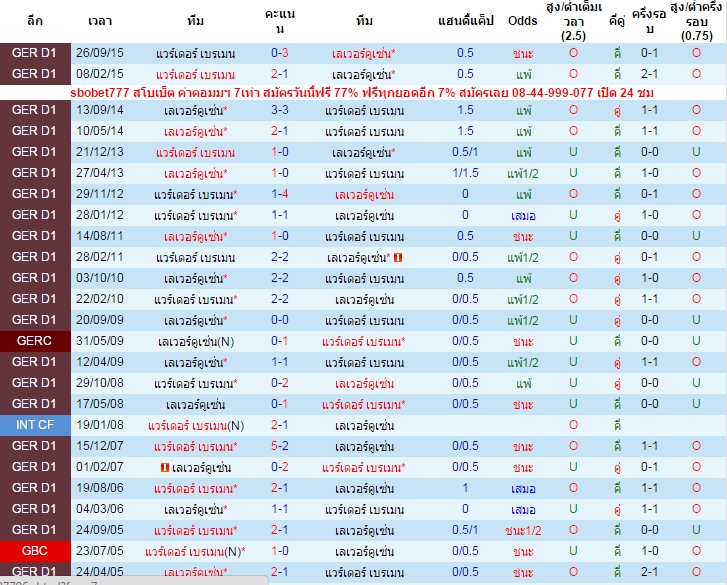The image size is (727, 585).
Task: Select the Odds column header
Action: click(523, 21)
